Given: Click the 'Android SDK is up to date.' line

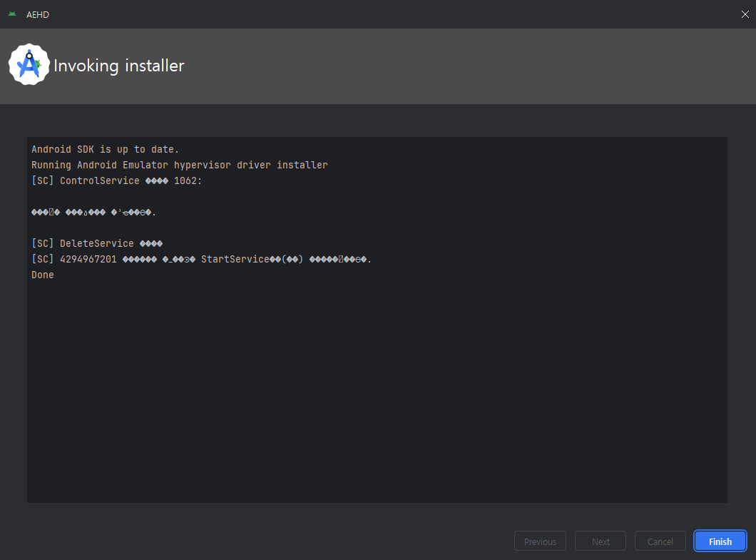Looking at the screenshot, I should point(105,150).
